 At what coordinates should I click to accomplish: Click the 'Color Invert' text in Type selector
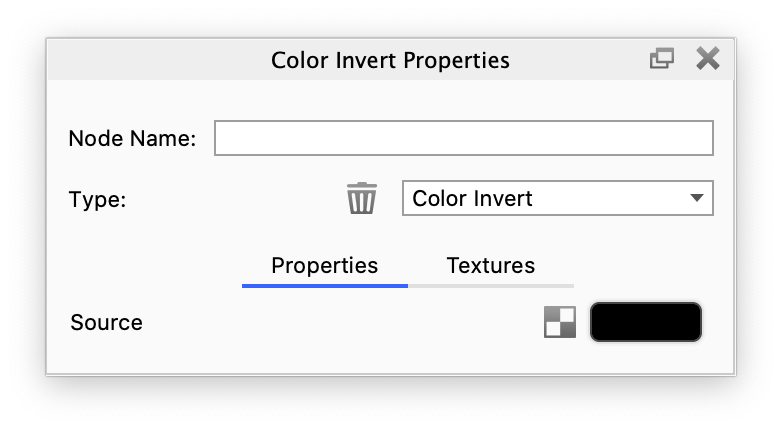coord(472,198)
